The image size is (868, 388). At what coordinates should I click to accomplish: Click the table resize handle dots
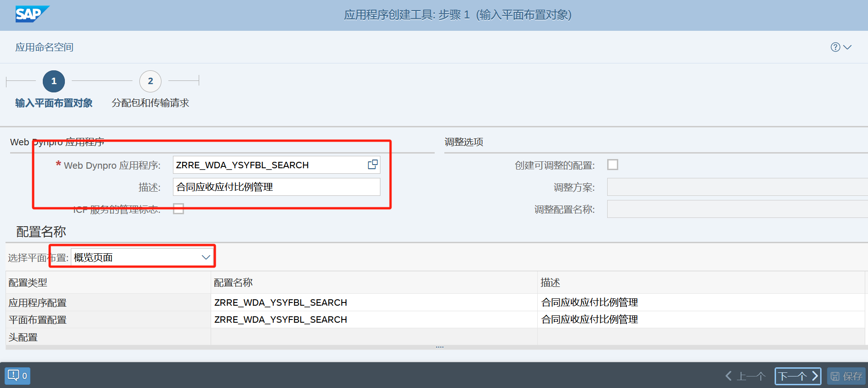440,347
